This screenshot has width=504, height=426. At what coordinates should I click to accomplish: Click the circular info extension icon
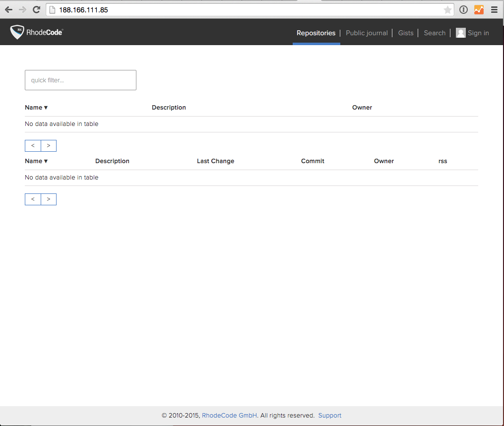(463, 9)
